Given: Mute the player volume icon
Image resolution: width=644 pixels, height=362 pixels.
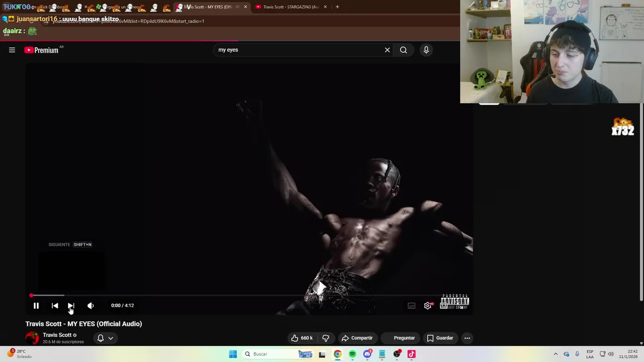Looking at the screenshot, I should click(91, 306).
